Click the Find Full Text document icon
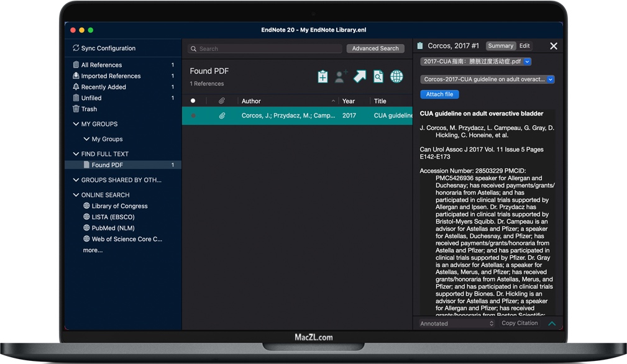The height and width of the screenshot is (364, 627). pos(378,76)
